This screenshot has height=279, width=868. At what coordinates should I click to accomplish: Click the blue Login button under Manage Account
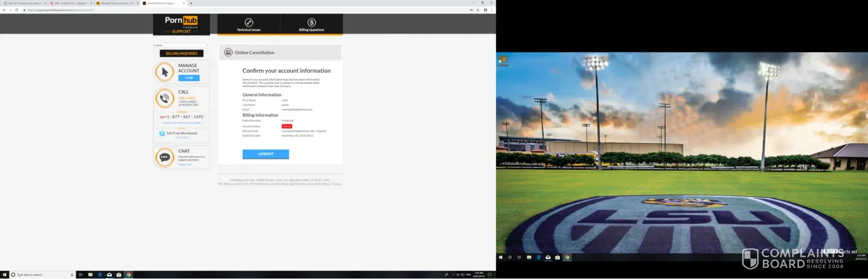point(189,78)
